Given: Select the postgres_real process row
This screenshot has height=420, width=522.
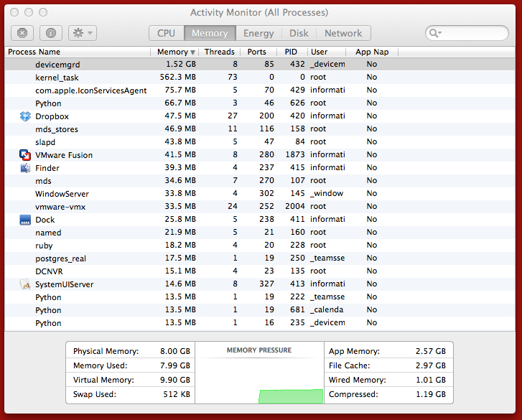Looking at the screenshot, I should tap(260, 258).
